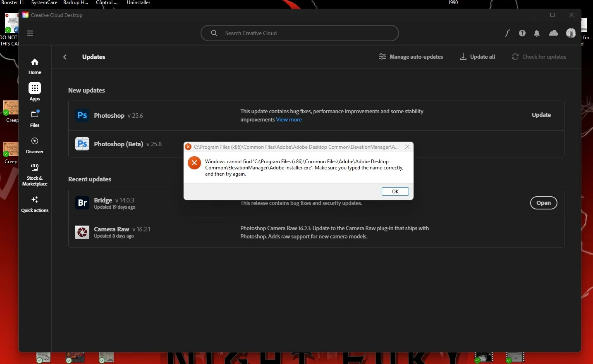Open the Apps section in the sidebar
The image size is (593, 364).
[x=35, y=92]
